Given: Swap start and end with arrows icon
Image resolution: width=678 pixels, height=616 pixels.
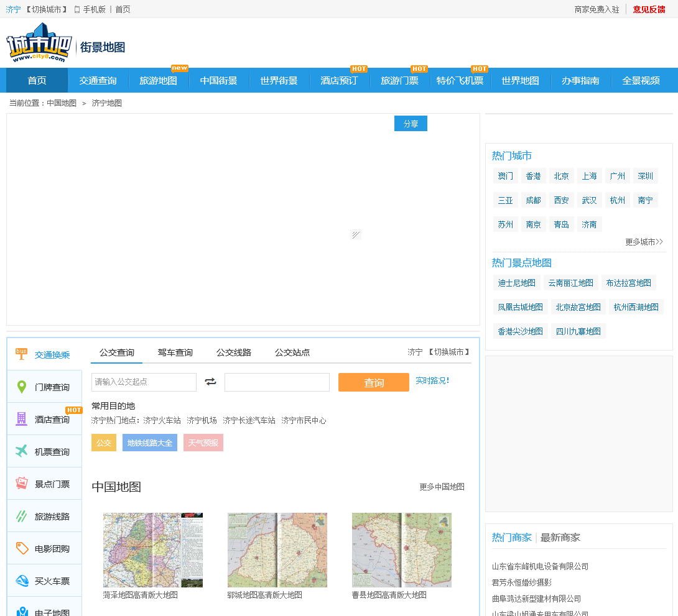Looking at the screenshot, I should tap(211, 382).
